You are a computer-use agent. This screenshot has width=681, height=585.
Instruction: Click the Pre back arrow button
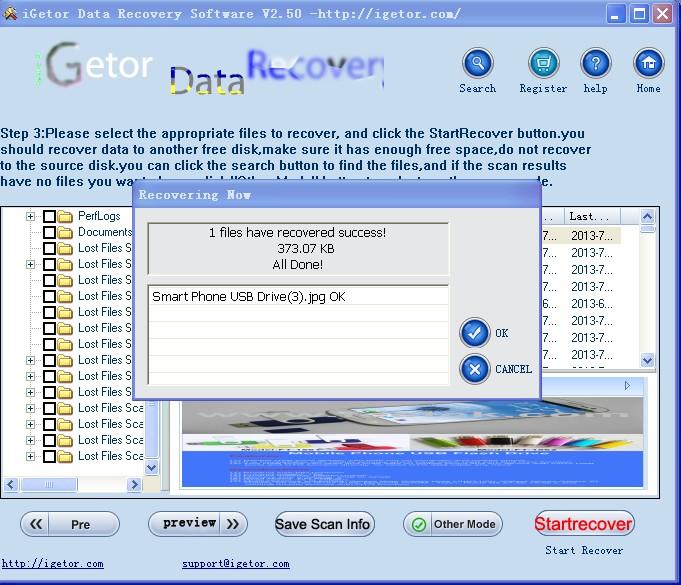tap(70, 524)
